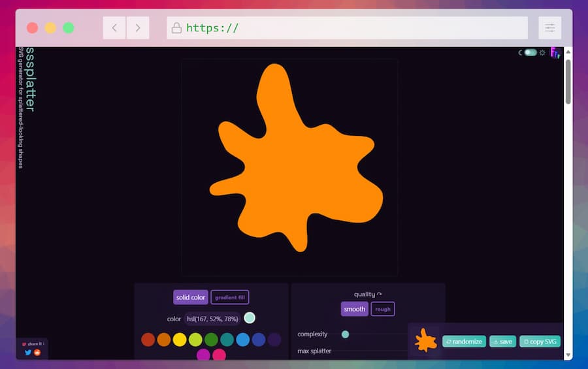The height and width of the screenshot is (369, 588).
Task: Click the randomize button
Action: (x=464, y=342)
